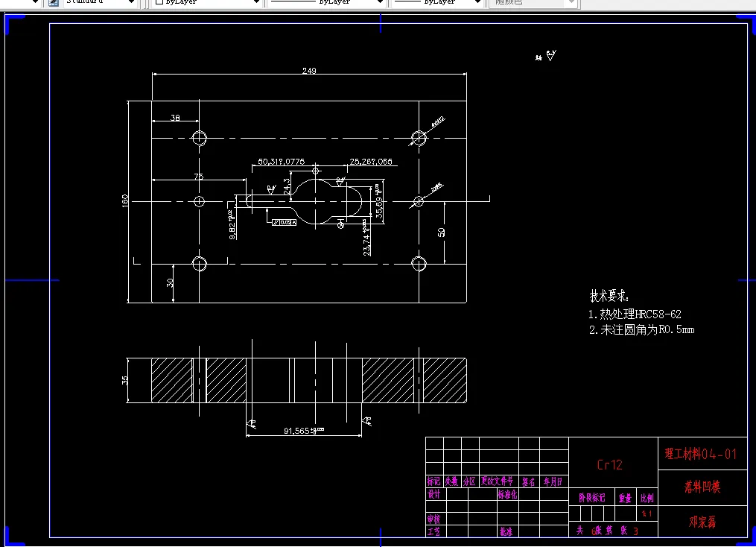
Task: Select the 23.74 toleranced dimension
Action: [366, 238]
